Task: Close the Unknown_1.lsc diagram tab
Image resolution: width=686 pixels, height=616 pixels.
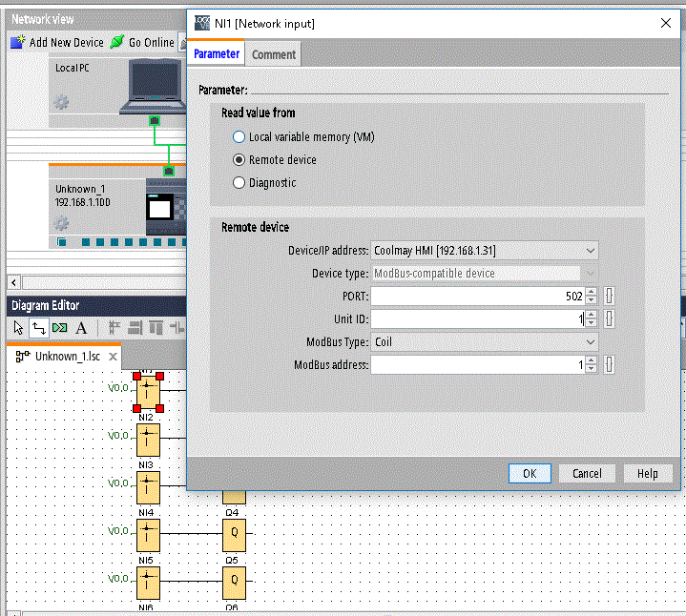Action: (113, 357)
